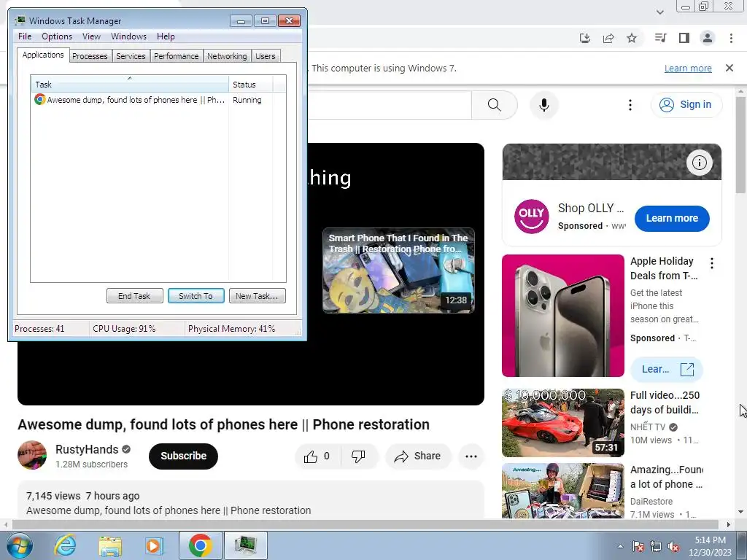Open Task Manager File menu

pos(25,36)
